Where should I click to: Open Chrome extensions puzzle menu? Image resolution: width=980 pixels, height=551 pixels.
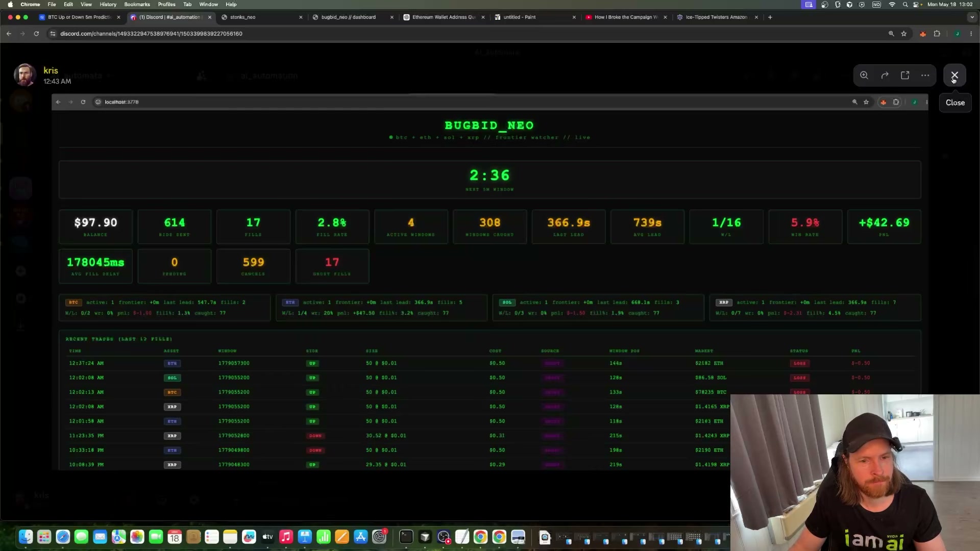[937, 34]
